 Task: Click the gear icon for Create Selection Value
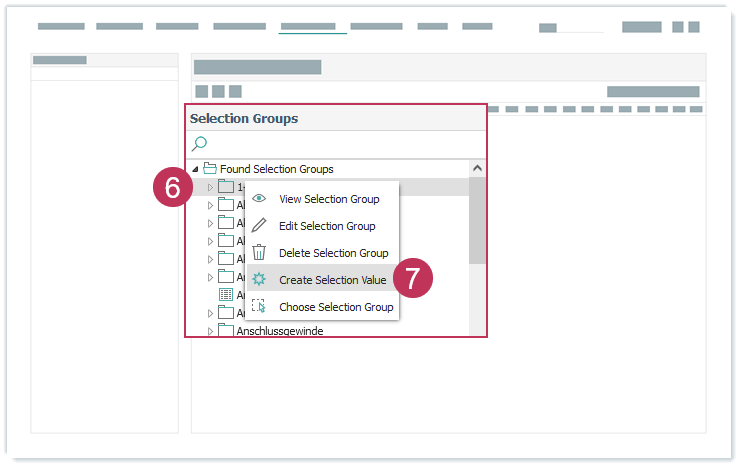click(x=259, y=280)
